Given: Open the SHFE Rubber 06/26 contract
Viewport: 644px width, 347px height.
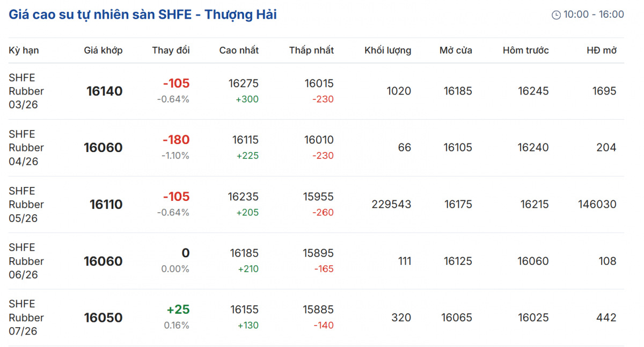Looking at the screenshot, I should pyautogui.click(x=26, y=261).
